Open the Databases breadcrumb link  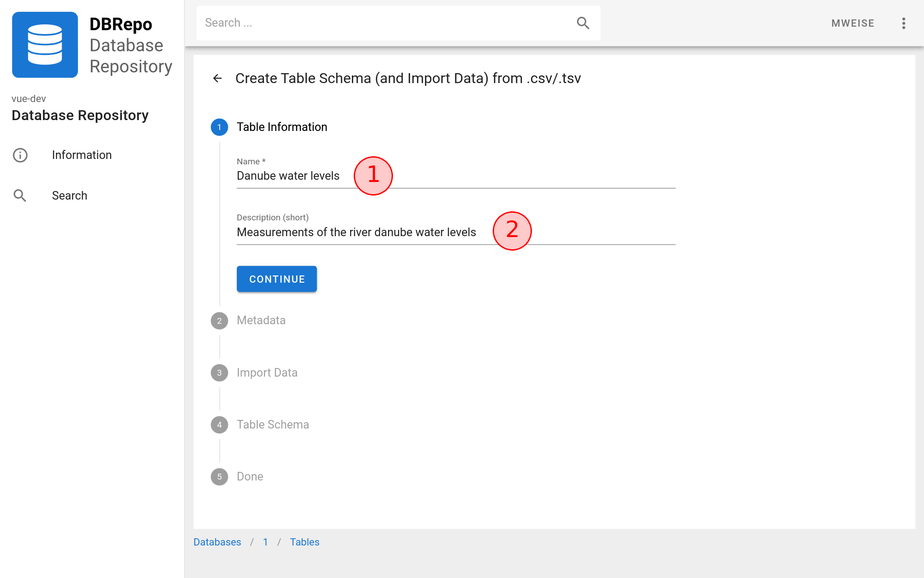[217, 542]
